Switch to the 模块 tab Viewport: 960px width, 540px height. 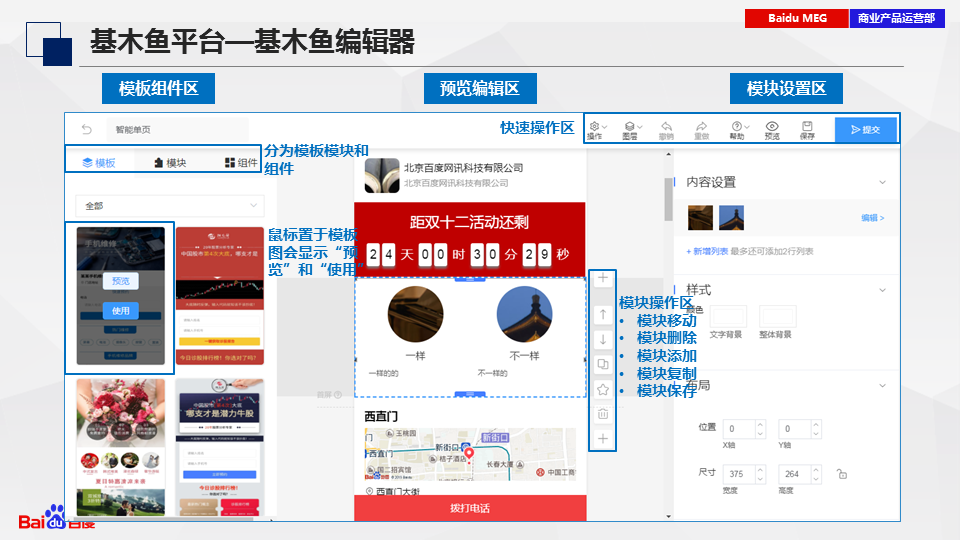(170, 163)
